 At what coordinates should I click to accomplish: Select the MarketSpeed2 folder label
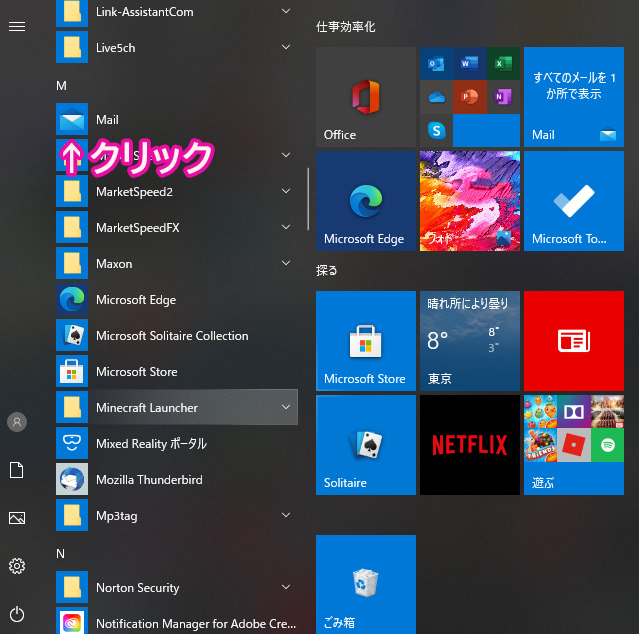point(134,192)
